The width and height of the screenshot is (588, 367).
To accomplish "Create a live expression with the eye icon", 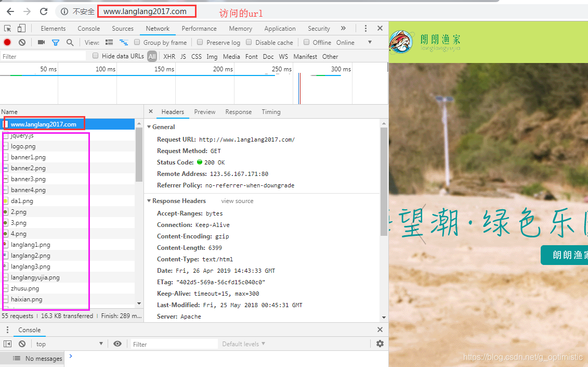I will point(117,344).
